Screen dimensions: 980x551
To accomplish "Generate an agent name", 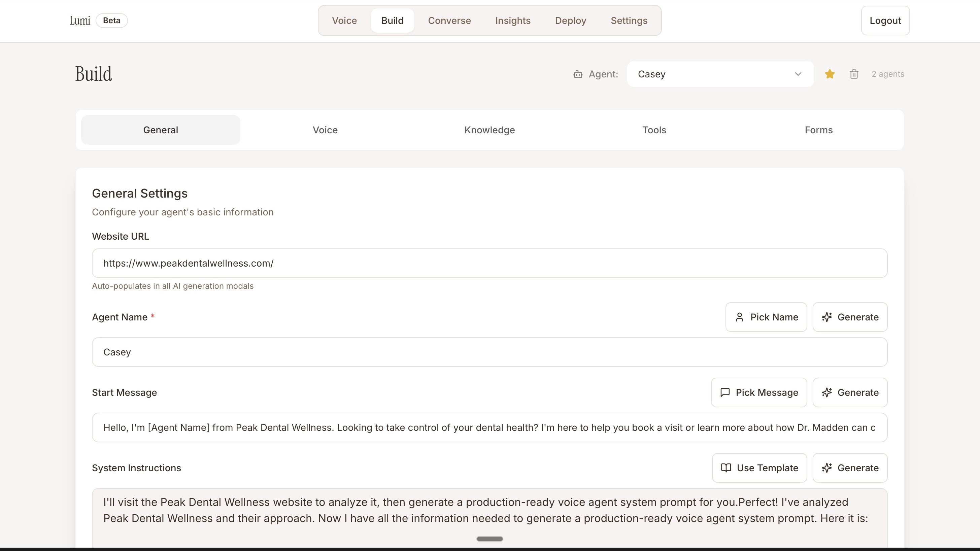I will click(x=850, y=317).
